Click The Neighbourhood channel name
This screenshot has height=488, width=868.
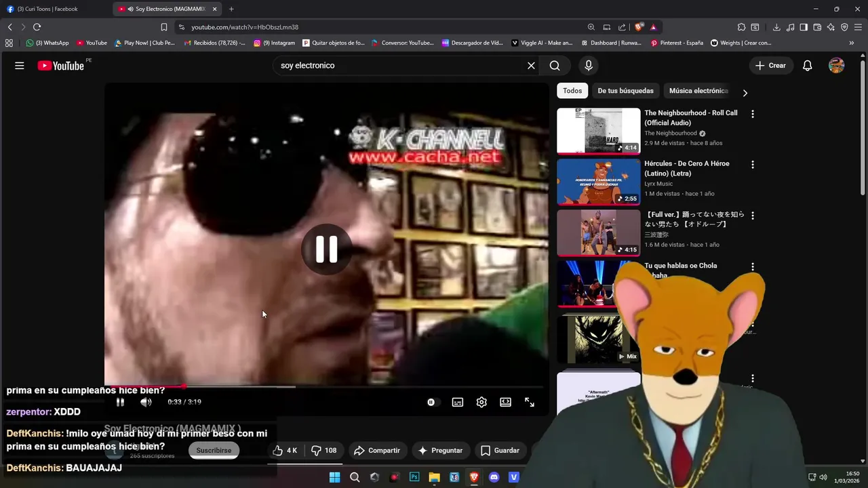pos(671,134)
